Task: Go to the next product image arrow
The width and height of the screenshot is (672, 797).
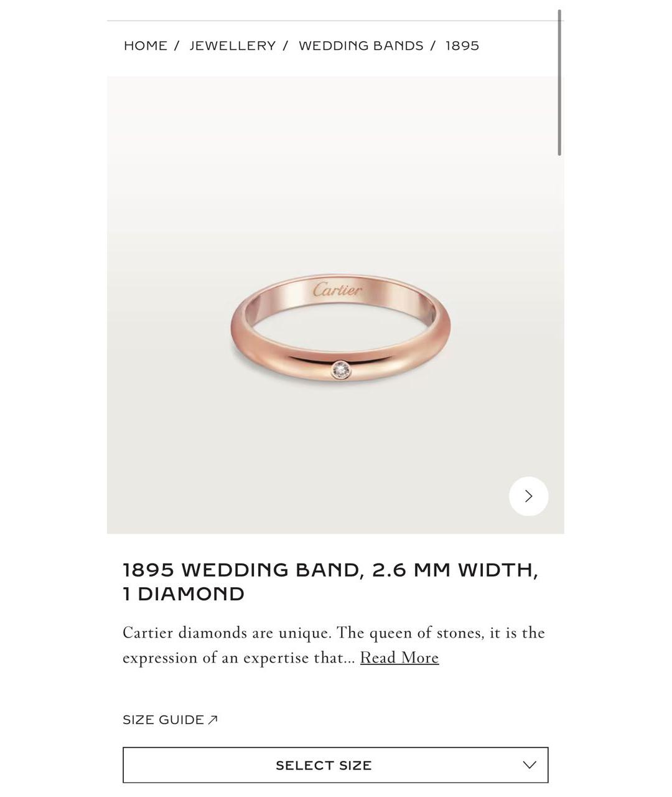Action: (528, 496)
